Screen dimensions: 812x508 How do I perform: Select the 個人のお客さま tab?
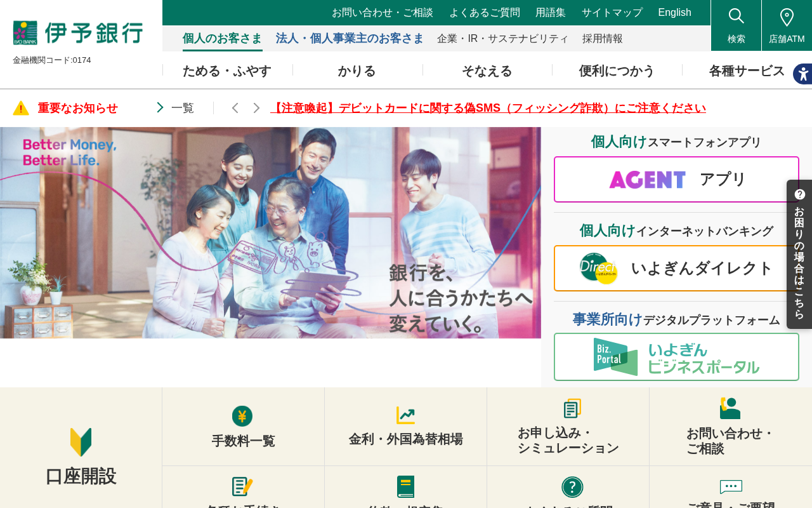click(x=223, y=38)
